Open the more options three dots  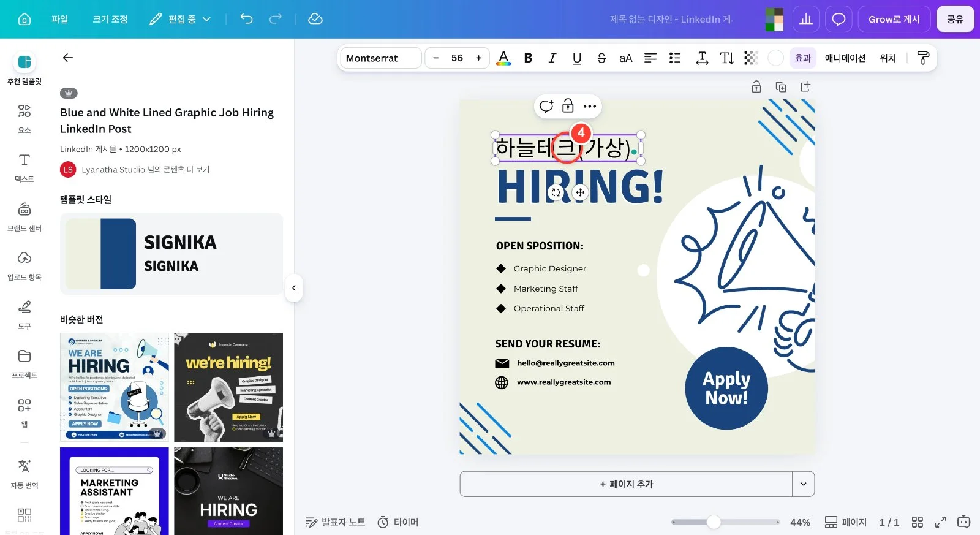click(x=590, y=106)
